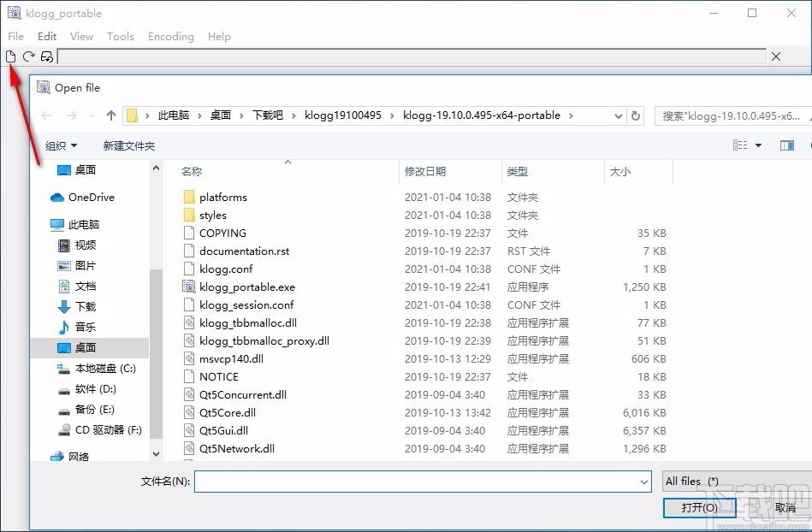Select 备份 (E:) drive in the navigation pane

tap(86, 410)
